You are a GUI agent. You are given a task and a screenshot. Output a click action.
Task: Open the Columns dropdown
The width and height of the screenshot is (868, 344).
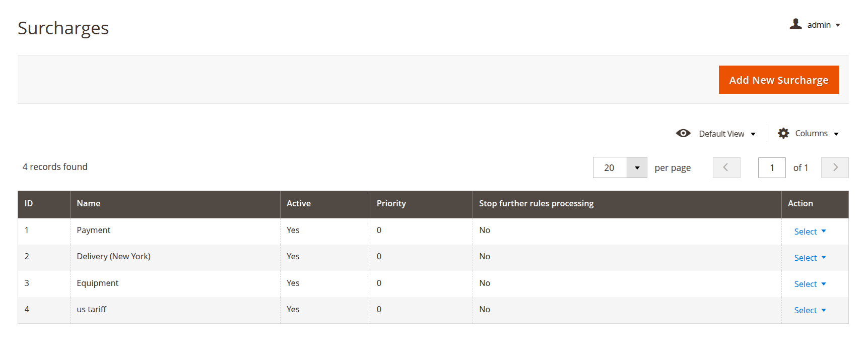(x=811, y=133)
